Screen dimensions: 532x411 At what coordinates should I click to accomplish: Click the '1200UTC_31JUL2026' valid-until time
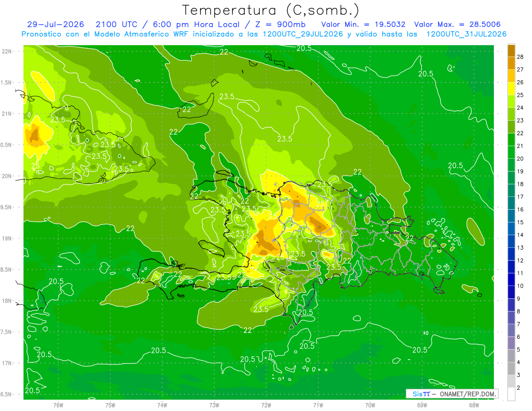click(466, 34)
